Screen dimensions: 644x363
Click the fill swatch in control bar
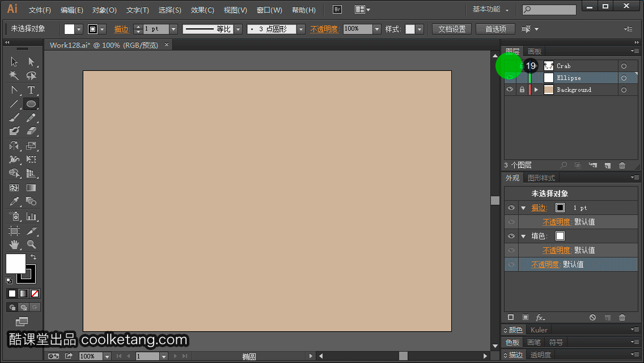click(x=69, y=29)
